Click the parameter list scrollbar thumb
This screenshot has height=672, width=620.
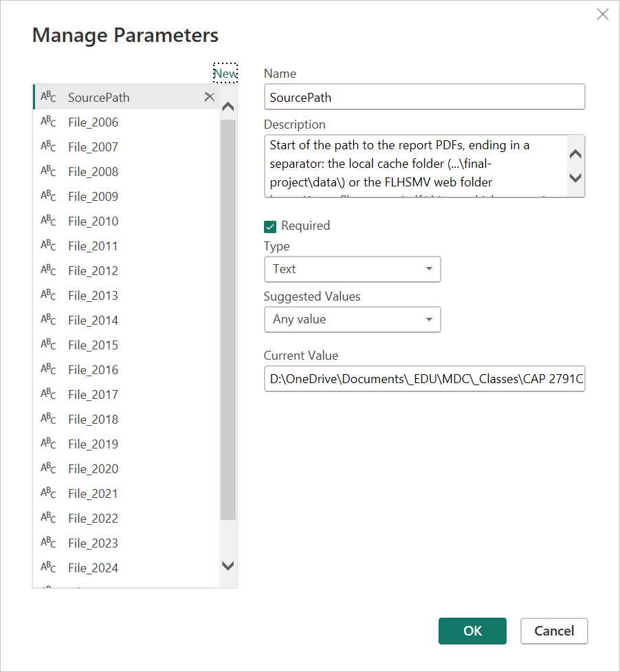pyautogui.click(x=228, y=320)
